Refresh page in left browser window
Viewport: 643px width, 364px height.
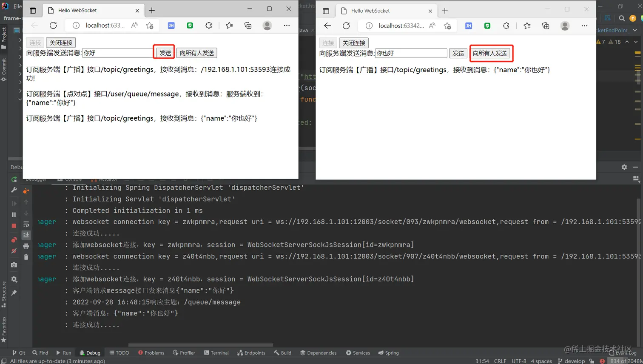(x=53, y=26)
